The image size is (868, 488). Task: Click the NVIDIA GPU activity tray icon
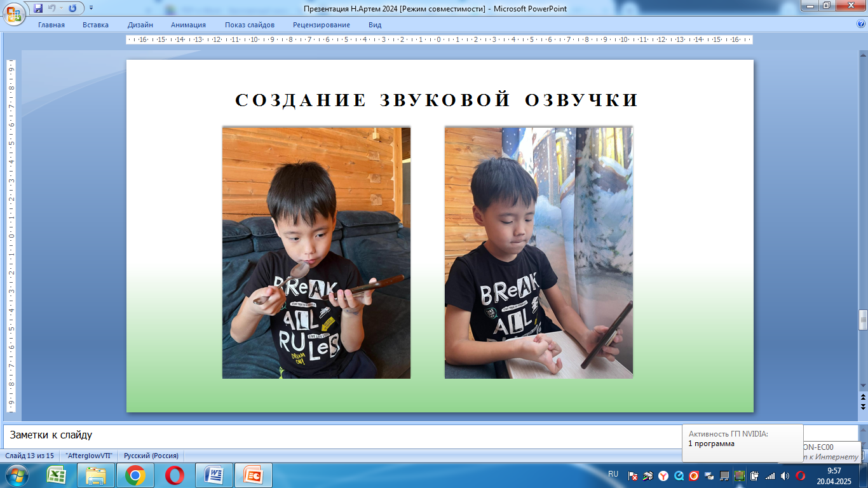point(739,475)
